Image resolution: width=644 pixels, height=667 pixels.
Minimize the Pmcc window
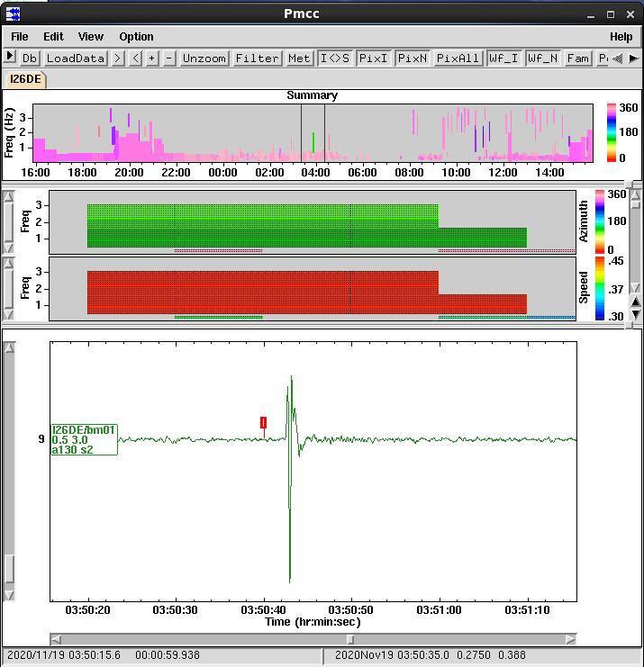[590, 15]
